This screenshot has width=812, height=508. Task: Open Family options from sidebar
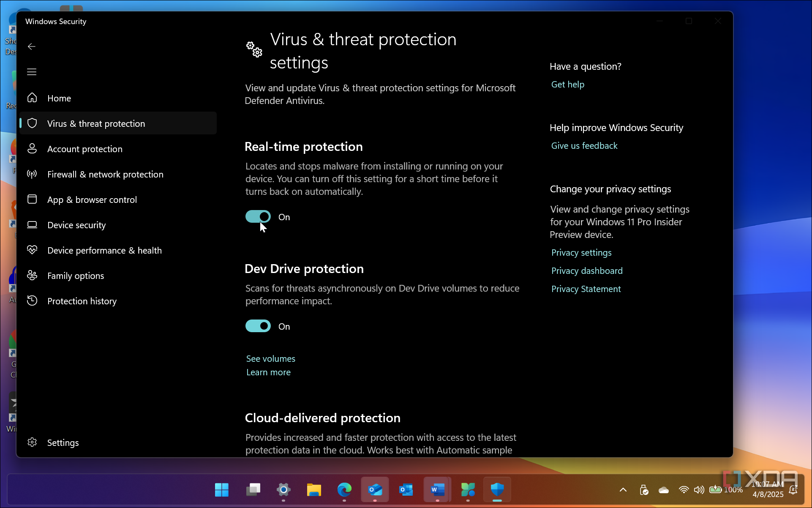(118, 276)
